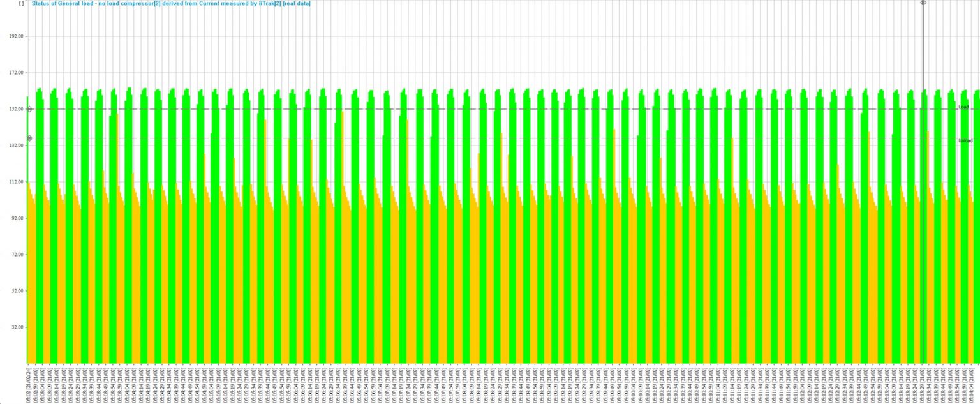Click the 112.00 y-axis value
980x404 pixels.
coord(15,182)
